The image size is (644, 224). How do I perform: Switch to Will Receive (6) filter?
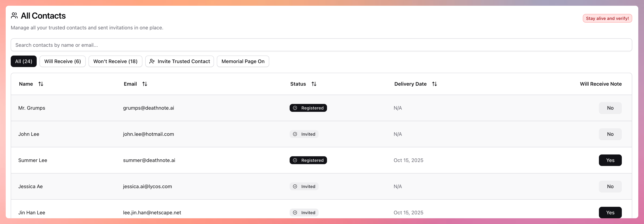(x=62, y=61)
